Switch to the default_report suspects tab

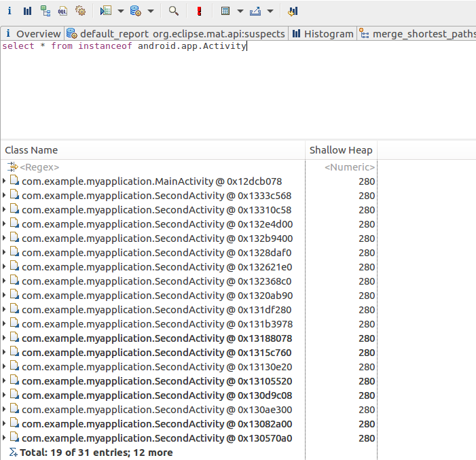click(176, 34)
